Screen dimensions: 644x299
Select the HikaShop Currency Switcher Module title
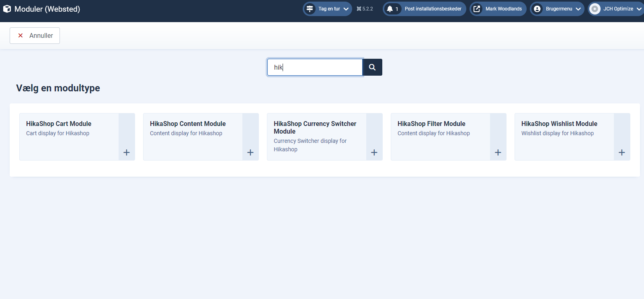(315, 128)
